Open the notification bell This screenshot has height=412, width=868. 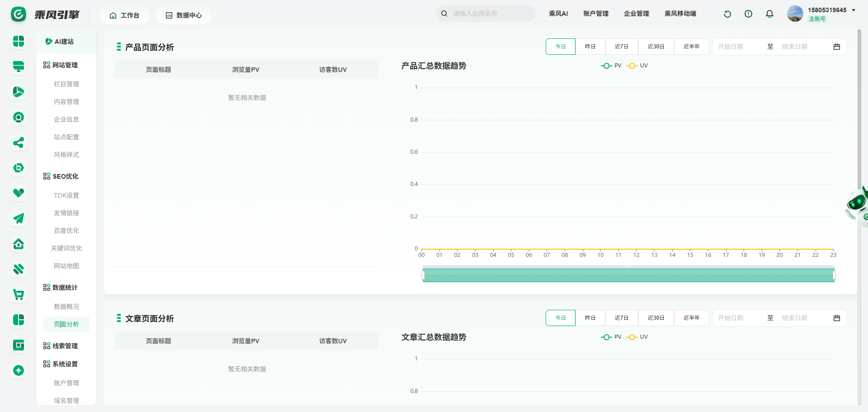pos(769,14)
